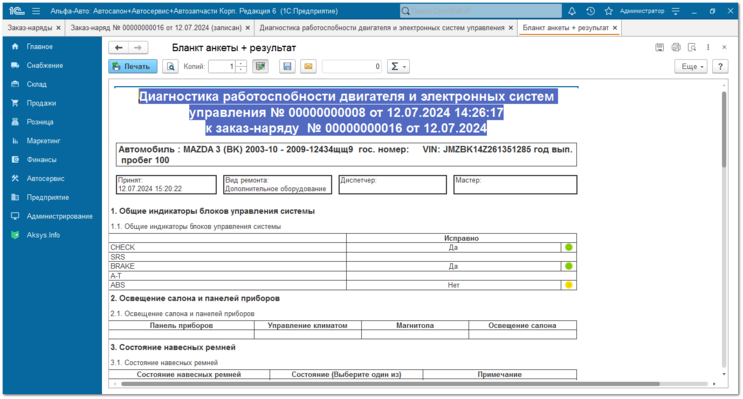Send by email envelope icon
The height and width of the screenshot is (399, 743).
(x=308, y=67)
